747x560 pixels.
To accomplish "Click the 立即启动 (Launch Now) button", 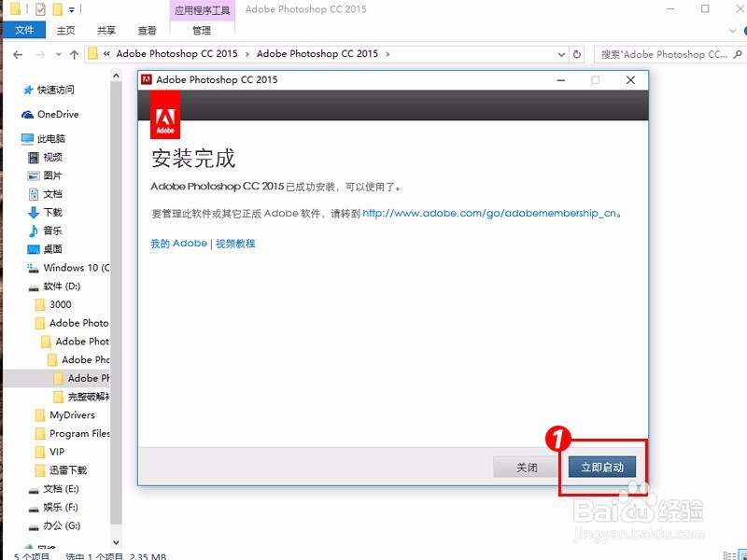I will (602, 465).
